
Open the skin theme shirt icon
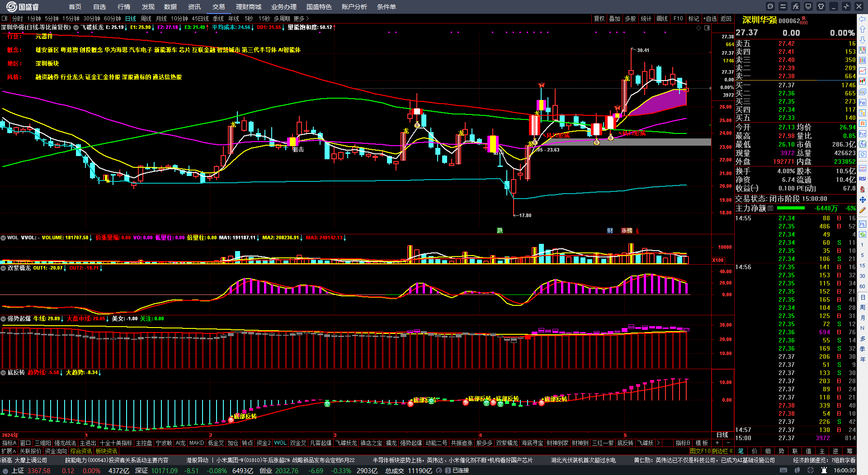821,6
